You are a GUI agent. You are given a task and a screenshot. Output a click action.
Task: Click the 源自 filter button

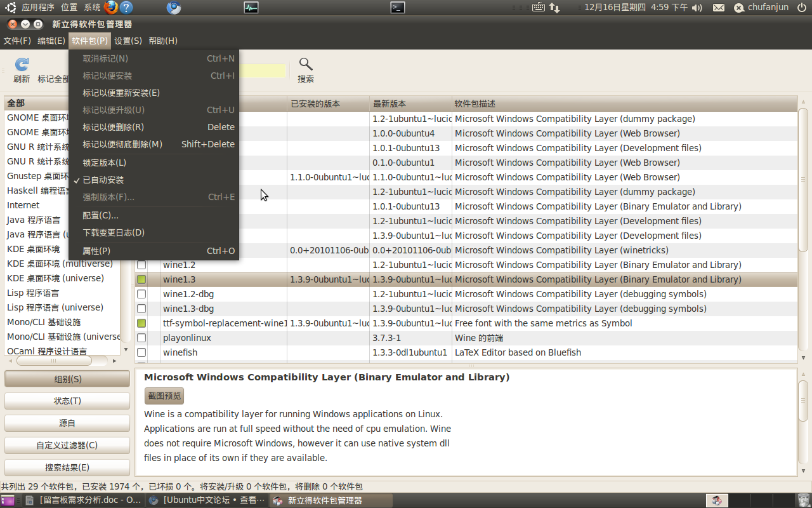point(67,423)
